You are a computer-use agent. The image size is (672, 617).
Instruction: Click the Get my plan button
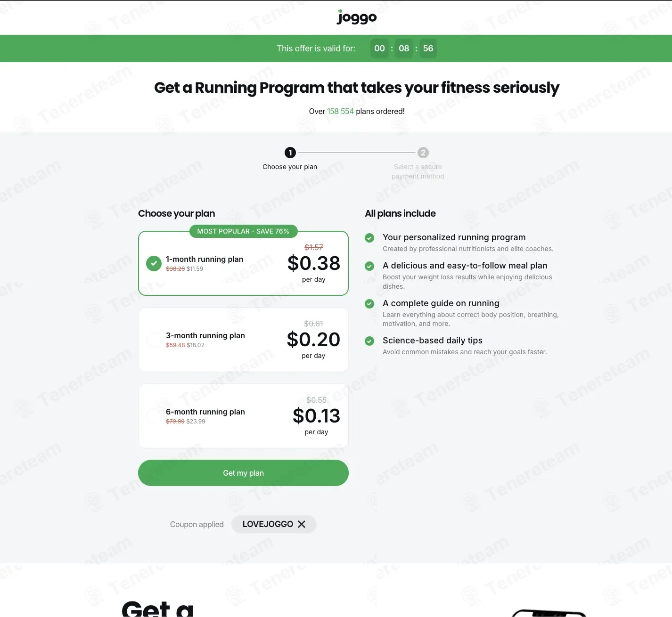(x=243, y=473)
